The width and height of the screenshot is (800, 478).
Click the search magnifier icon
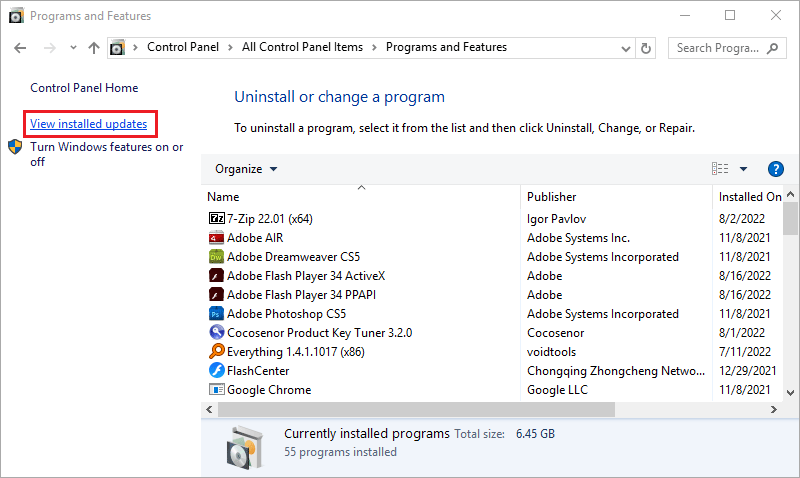pyautogui.click(x=772, y=48)
